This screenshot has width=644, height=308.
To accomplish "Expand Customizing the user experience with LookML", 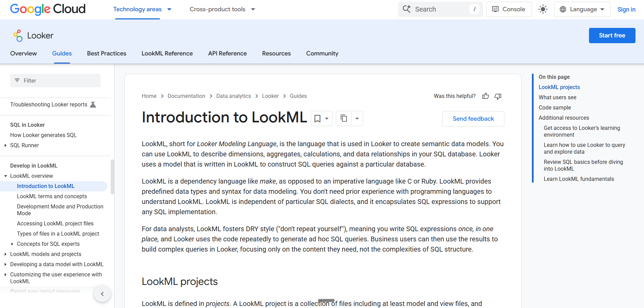I will [5, 275].
